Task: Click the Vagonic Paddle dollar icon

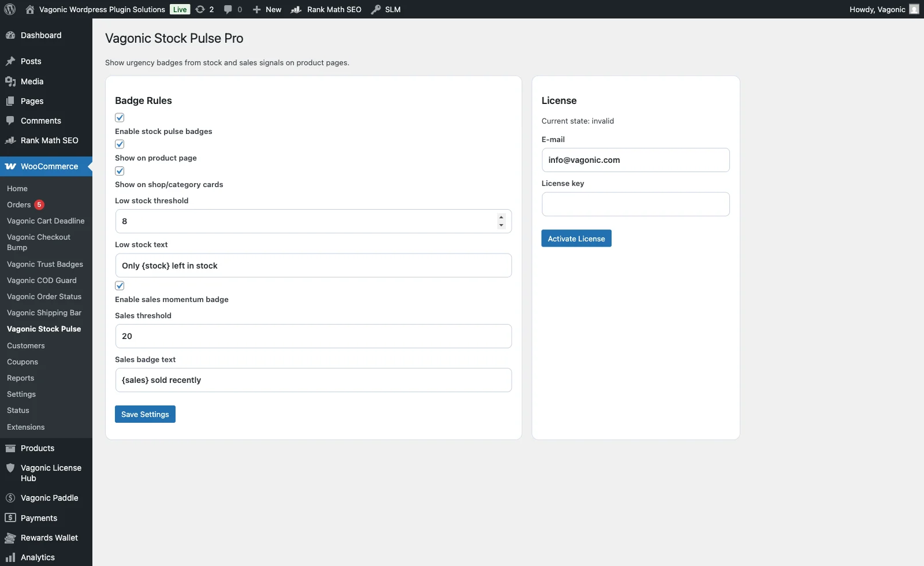Action: click(10, 498)
